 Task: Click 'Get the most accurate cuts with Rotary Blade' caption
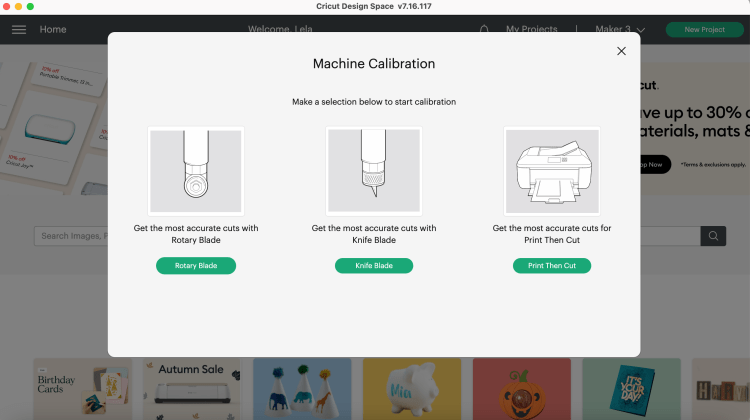[196, 234]
